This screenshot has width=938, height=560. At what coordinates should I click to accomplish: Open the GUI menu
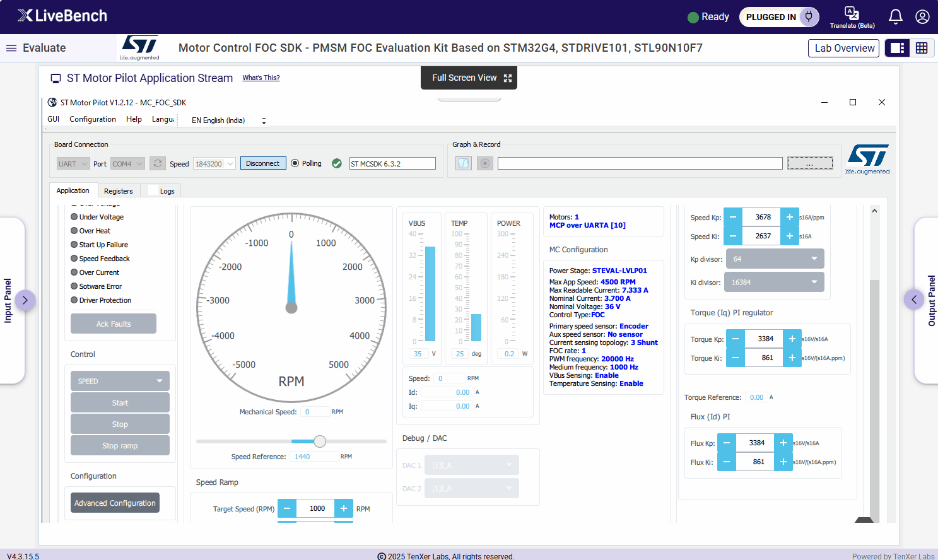[54, 119]
